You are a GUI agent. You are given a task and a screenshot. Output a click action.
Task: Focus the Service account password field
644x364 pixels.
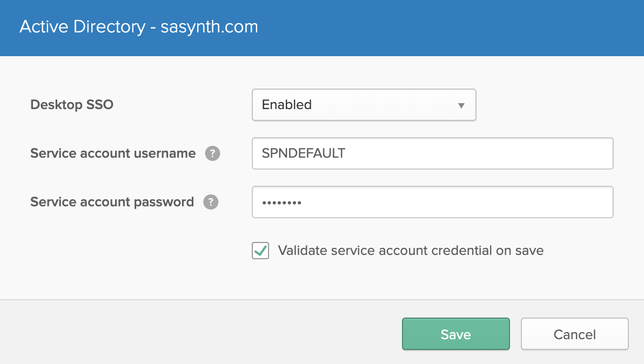[432, 202]
